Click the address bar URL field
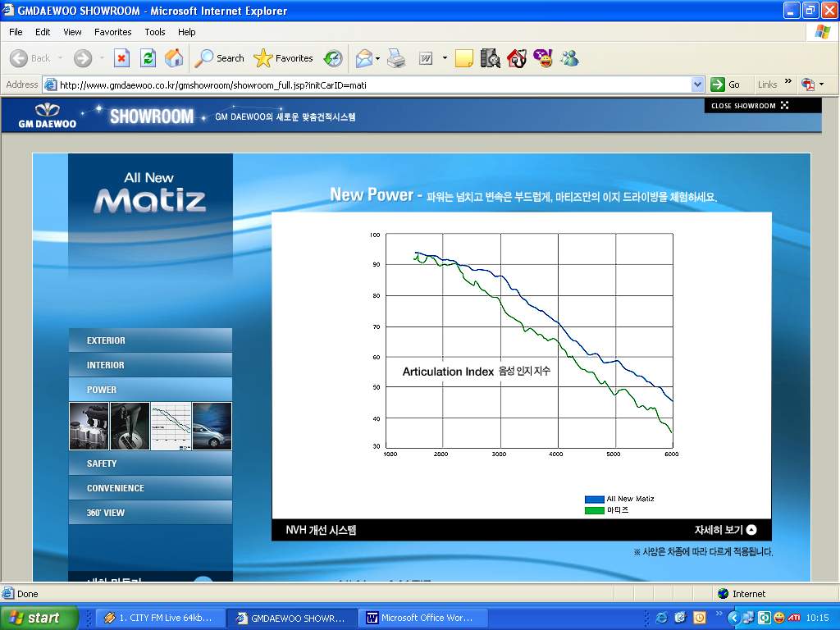This screenshot has height=630, width=840. coord(374,84)
